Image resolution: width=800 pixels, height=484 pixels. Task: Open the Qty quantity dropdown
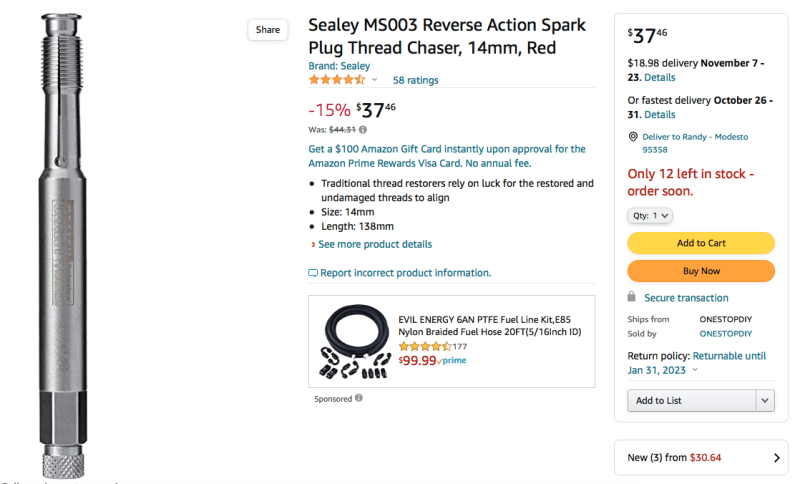coord(650,215)
